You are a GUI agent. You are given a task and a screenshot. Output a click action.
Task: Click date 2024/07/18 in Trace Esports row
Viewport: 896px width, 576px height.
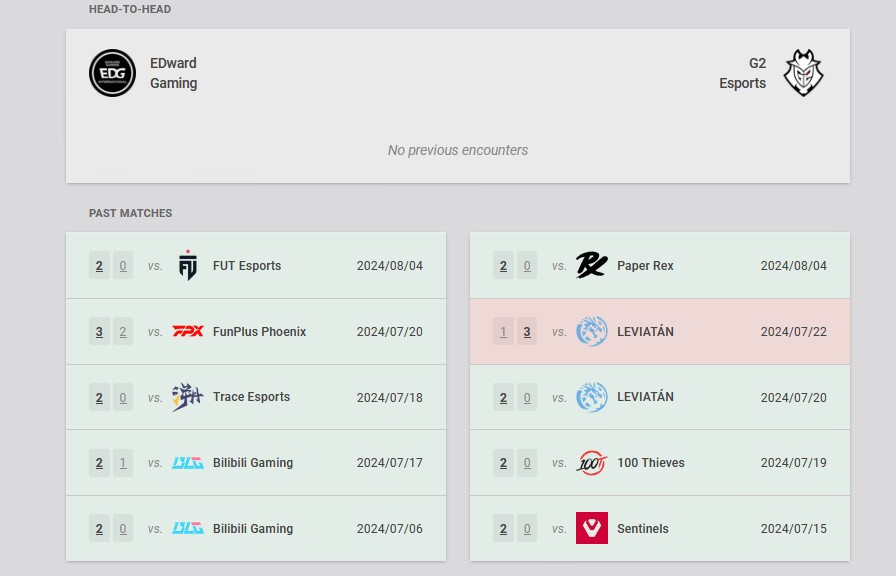[x=390, y=397]
